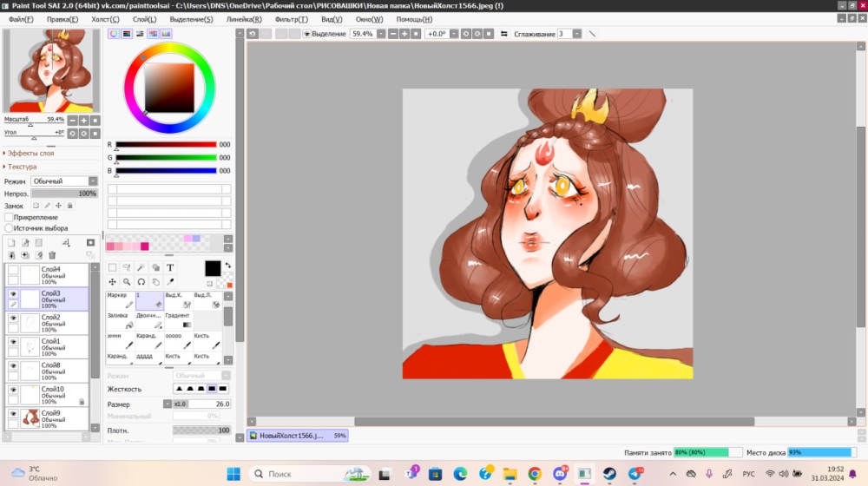Hide the Слой9 layer
This screenshot has width=868, height=486.
(x=13, y=413)
